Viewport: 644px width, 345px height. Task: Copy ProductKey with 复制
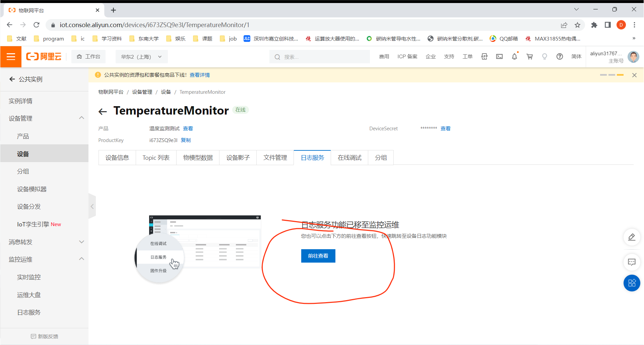[186, 140]
